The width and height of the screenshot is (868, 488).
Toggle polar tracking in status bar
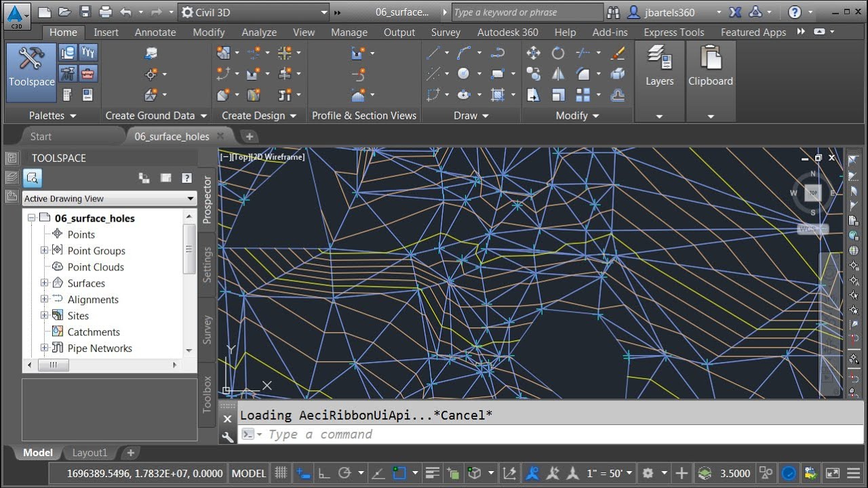(x=344, y=473)
